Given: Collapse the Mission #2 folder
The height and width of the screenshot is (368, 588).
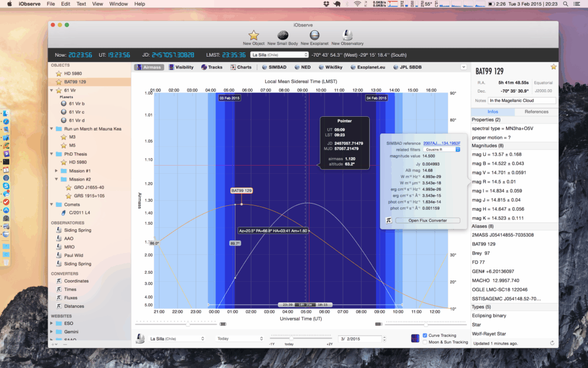Looking at the screenshot, I should (57, 179).
